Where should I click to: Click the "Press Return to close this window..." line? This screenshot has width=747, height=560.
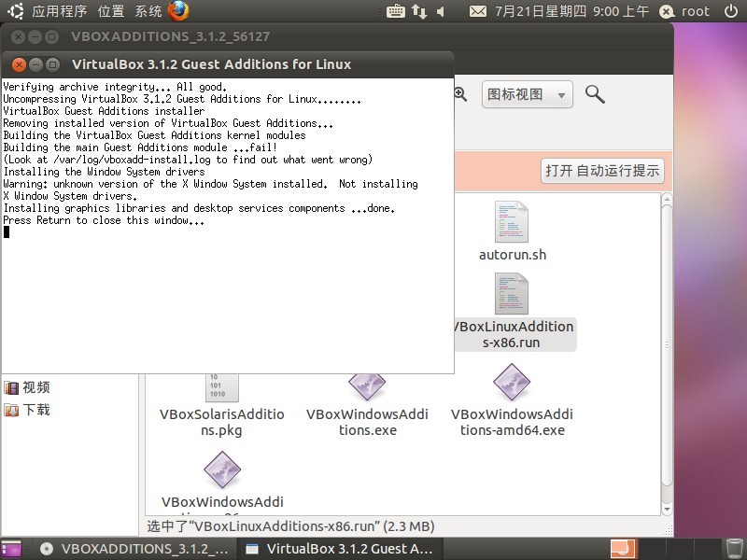(104, 220)
